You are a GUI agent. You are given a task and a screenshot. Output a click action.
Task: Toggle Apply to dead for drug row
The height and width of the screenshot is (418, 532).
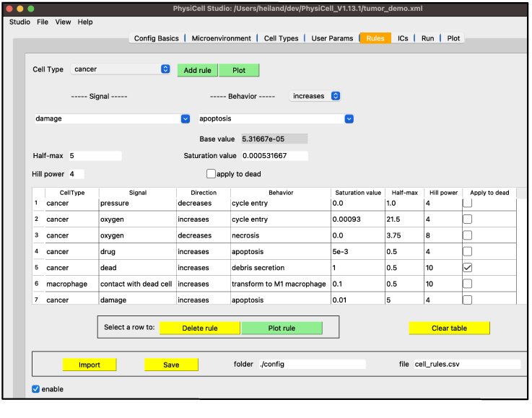click(x=468, y=251)
